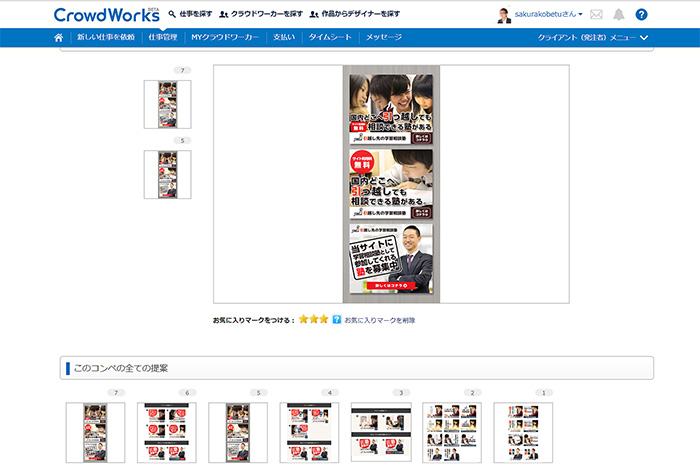Expand the sakurakobetuさん account dropdown
The height and width of the screenshot is (467, 700).
[549, 15]
